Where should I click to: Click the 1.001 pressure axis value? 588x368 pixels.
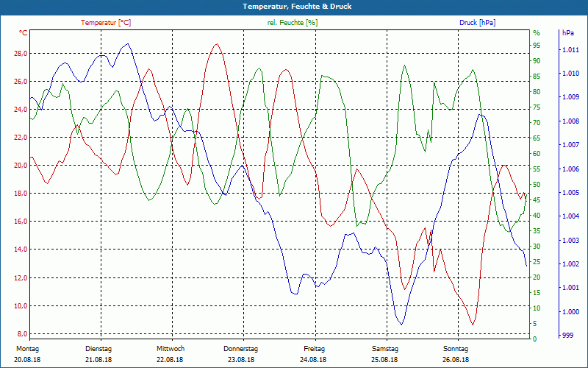pos(569,288)
